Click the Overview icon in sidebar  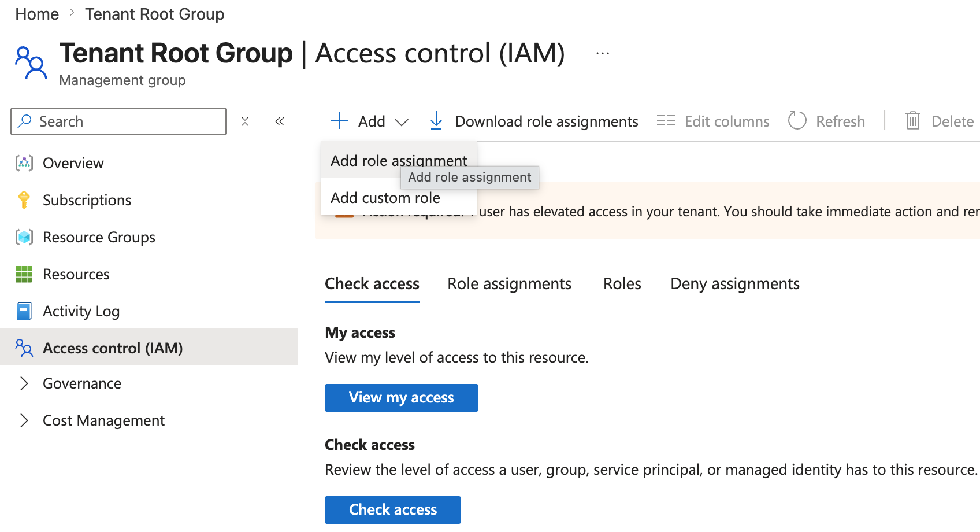pyautogui.click(x=24, y=163)
